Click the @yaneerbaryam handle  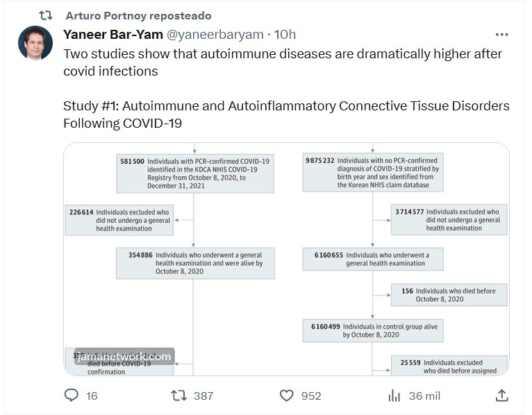point(214,35)
